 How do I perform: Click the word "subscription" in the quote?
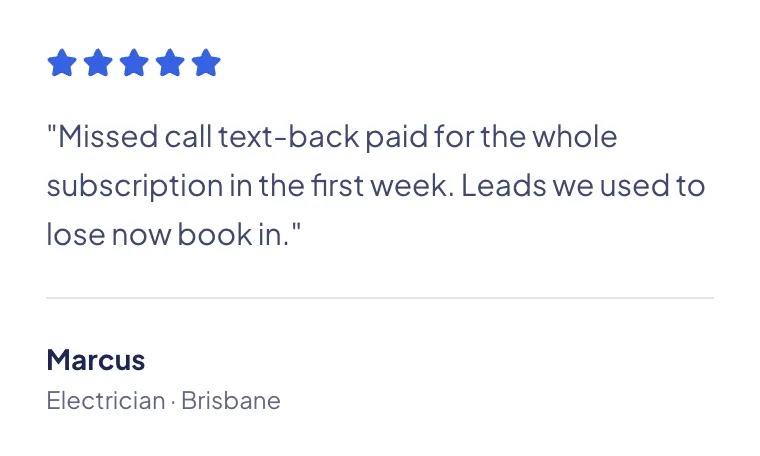[135, 187]
